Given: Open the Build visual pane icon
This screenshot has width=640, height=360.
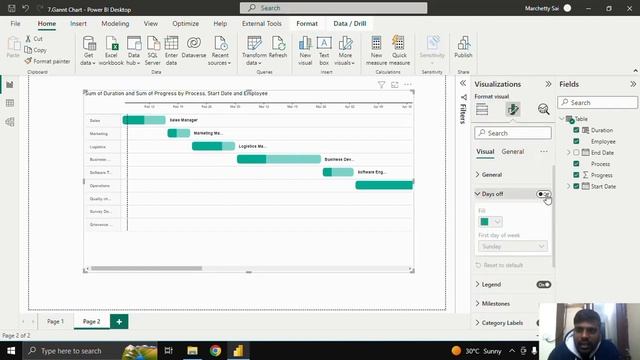Looking at the screenshot, I should coord(482,109).
